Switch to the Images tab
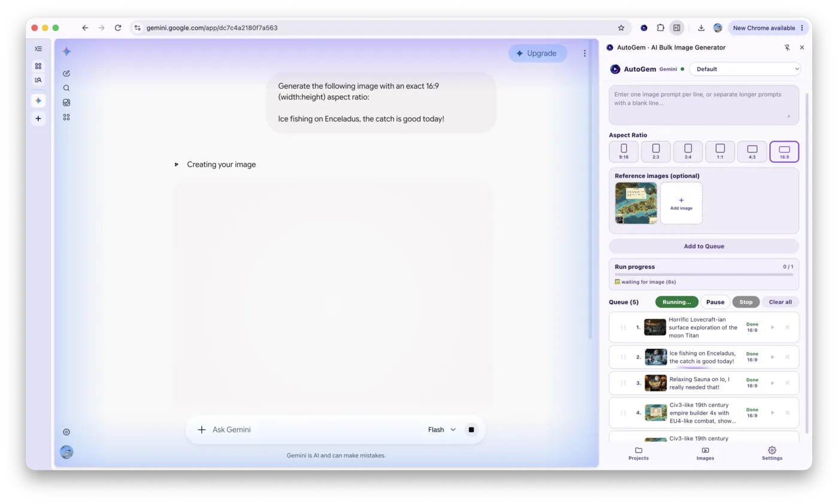Viewport: 838px width, 504px height. (705, 454)
